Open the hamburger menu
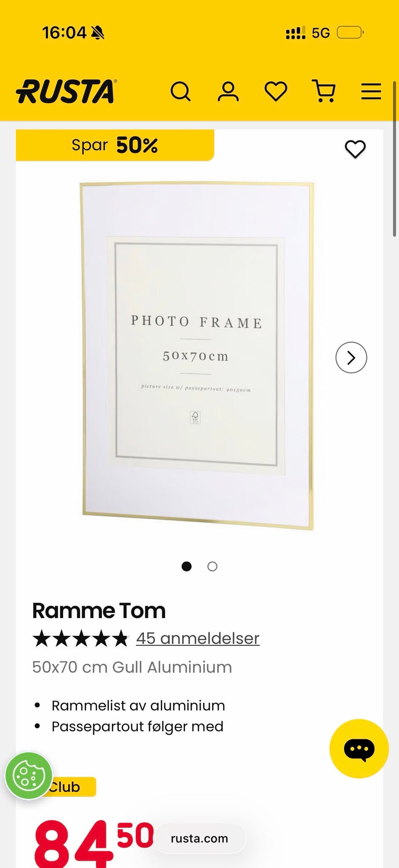The height and width of the screenshot is (868, 399). coord(371,91)
